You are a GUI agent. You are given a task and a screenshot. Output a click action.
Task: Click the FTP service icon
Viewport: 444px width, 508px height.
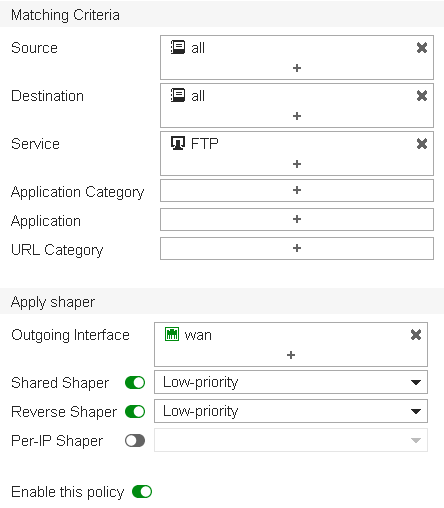pyautogui.click(x=178, y=143)
